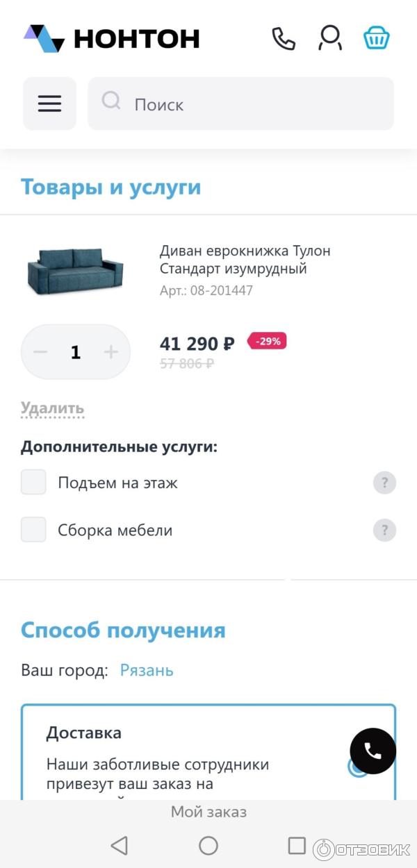Show help for Подъем на этаж

(x=384, y=483)
